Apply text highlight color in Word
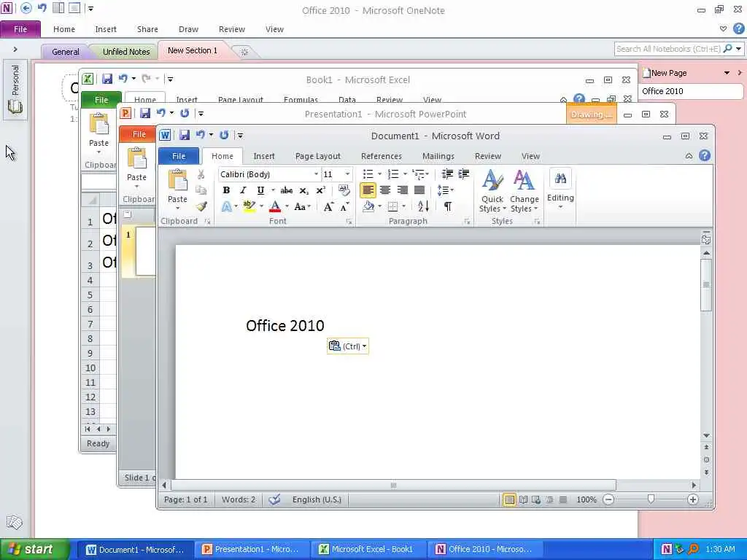Image resolution: width=747 pixels, height=560 pixels. pyautogui.click(x=249, y=206)
